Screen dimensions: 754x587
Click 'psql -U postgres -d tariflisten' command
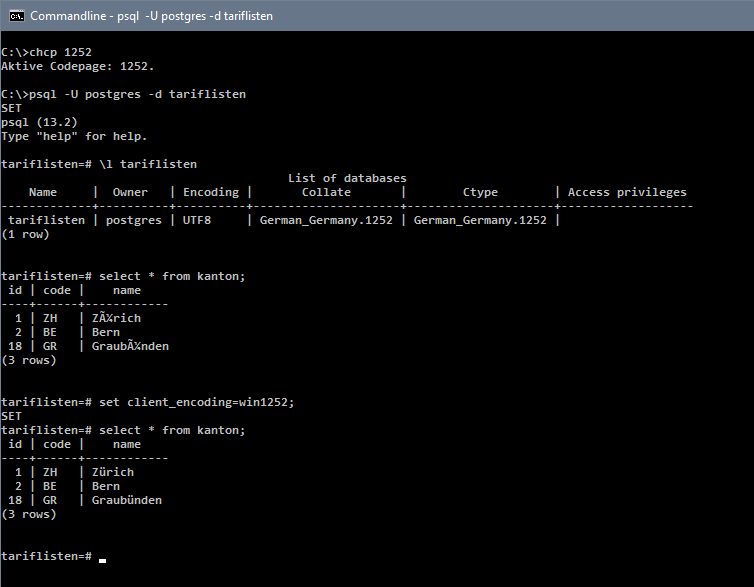(138, 94)
